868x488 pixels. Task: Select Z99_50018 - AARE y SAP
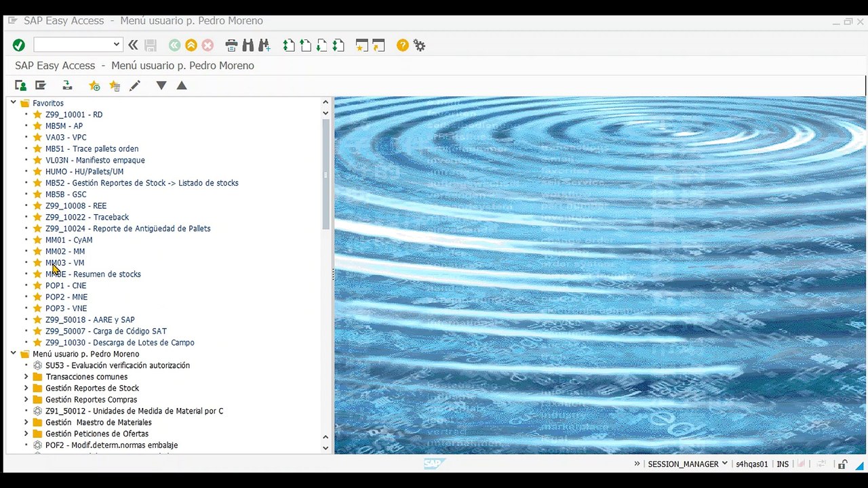pyautogui.click(x=90, y=320)
